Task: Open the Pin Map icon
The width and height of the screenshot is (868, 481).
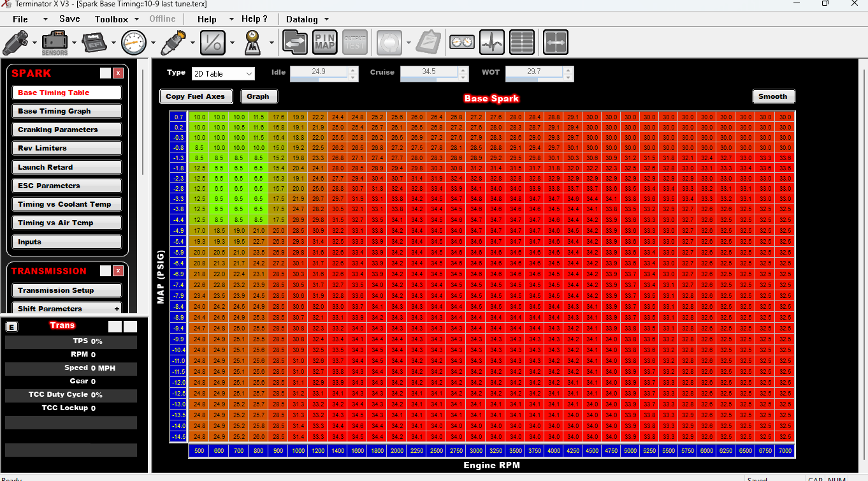Action: (x=326, y=43)
